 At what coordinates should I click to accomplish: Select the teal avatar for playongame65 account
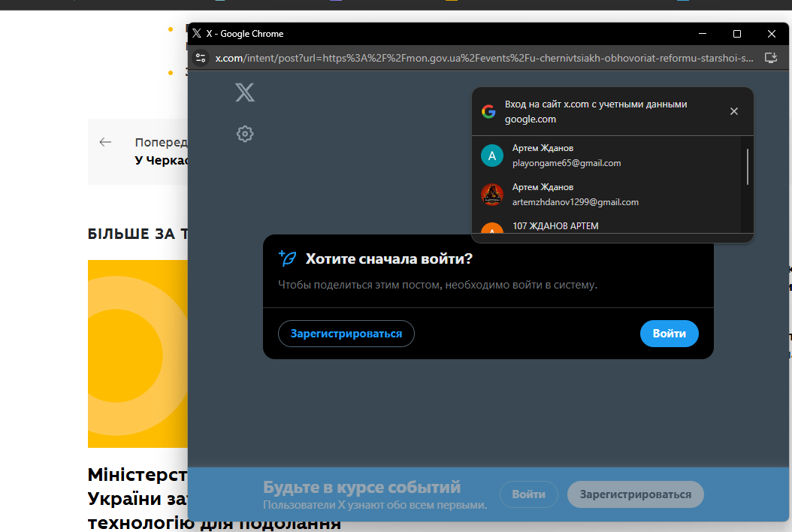[x=491, y=156]
